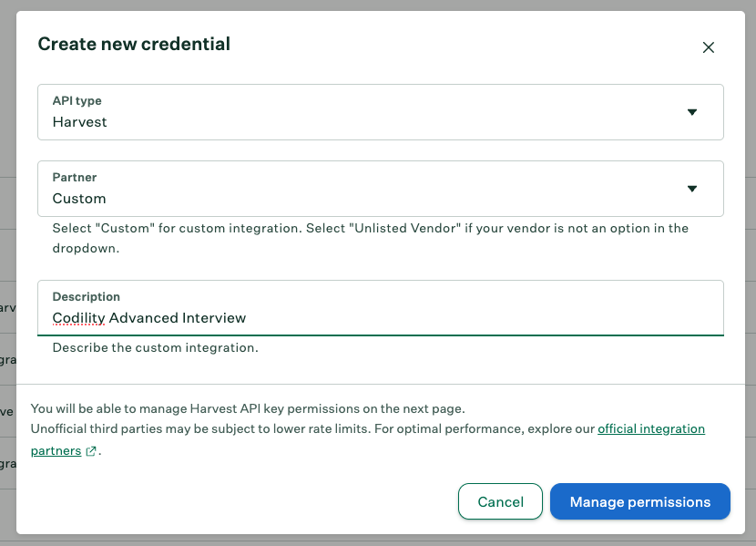Follow the official integration partners link
Screen dimensions: 756x546
point(650,428)
